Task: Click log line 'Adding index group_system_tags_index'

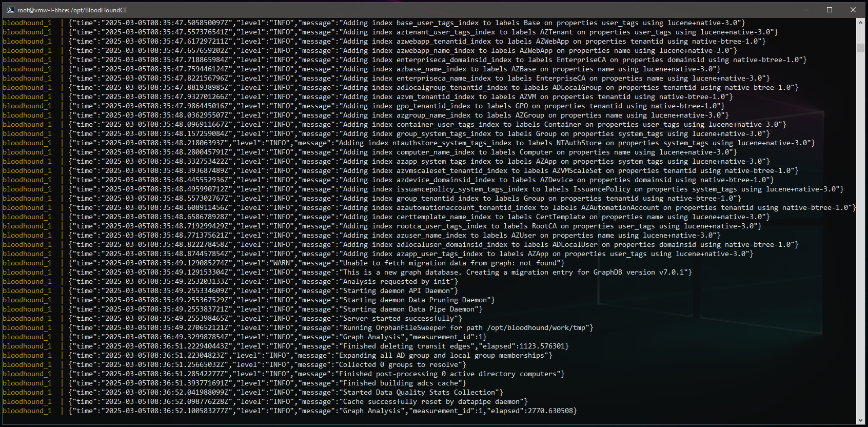Action: [x=386, y=134]
